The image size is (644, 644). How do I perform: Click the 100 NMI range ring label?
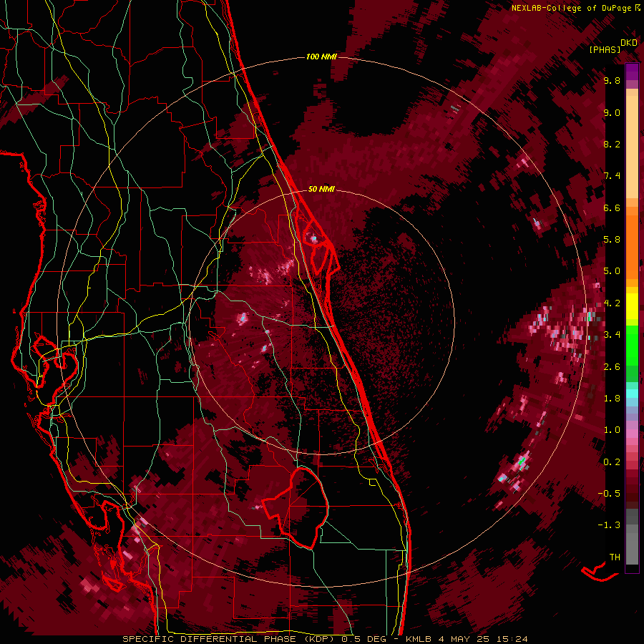pos(321,57)
